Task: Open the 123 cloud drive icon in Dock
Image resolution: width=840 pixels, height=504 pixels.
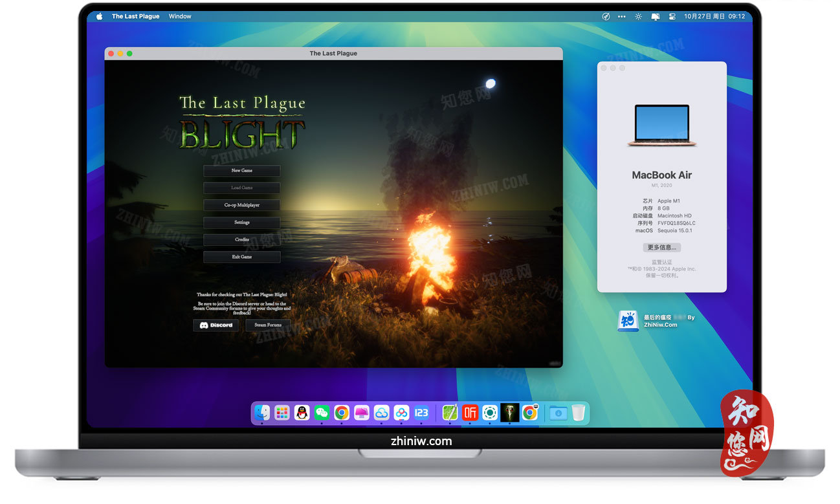Action: tap(422, 412)
